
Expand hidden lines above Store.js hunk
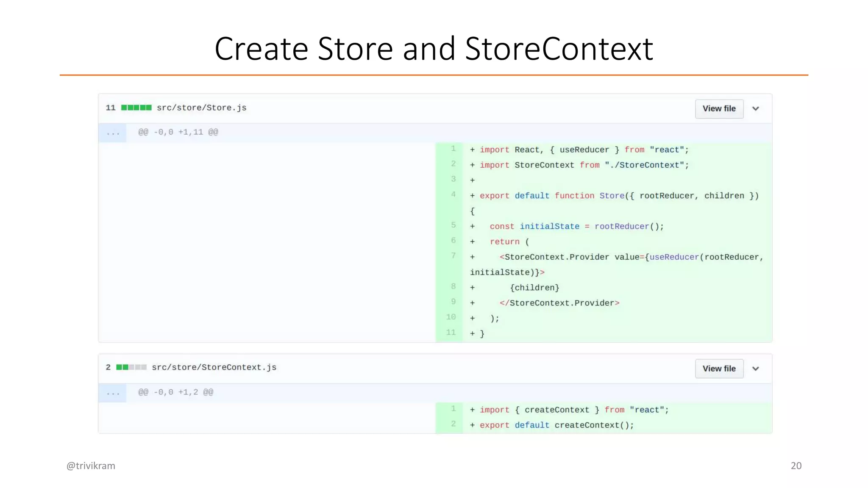tap(113, 133)
